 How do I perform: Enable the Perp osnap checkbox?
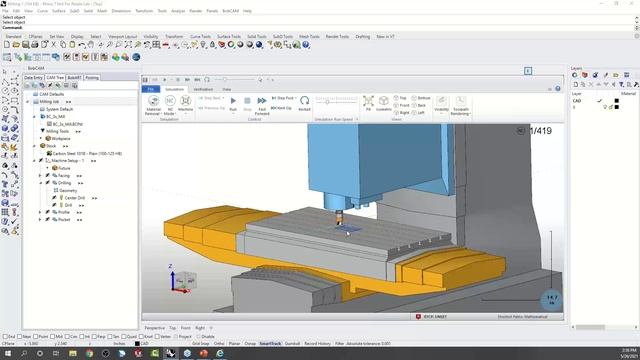(x=94, y=337)
